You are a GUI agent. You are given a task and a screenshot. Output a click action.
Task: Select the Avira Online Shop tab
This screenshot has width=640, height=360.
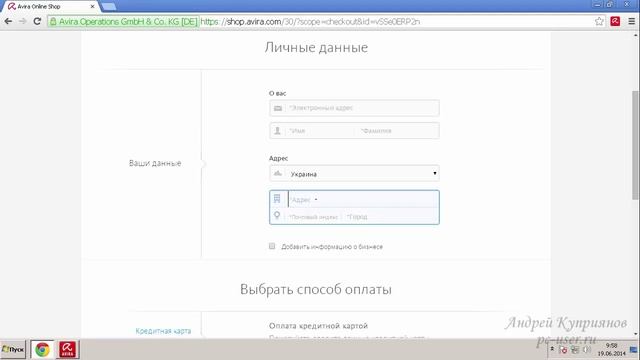coord(51,7)
